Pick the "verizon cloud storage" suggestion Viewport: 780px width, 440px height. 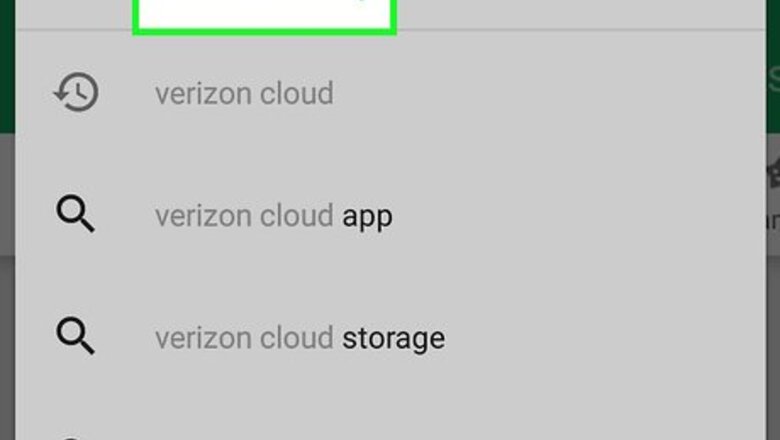pos(299,338)
